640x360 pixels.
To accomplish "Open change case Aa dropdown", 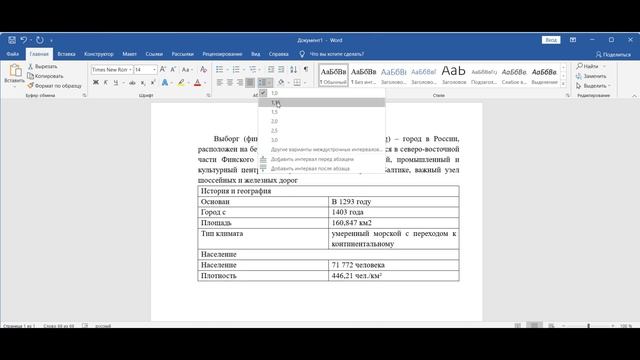I will click(187, 70).
